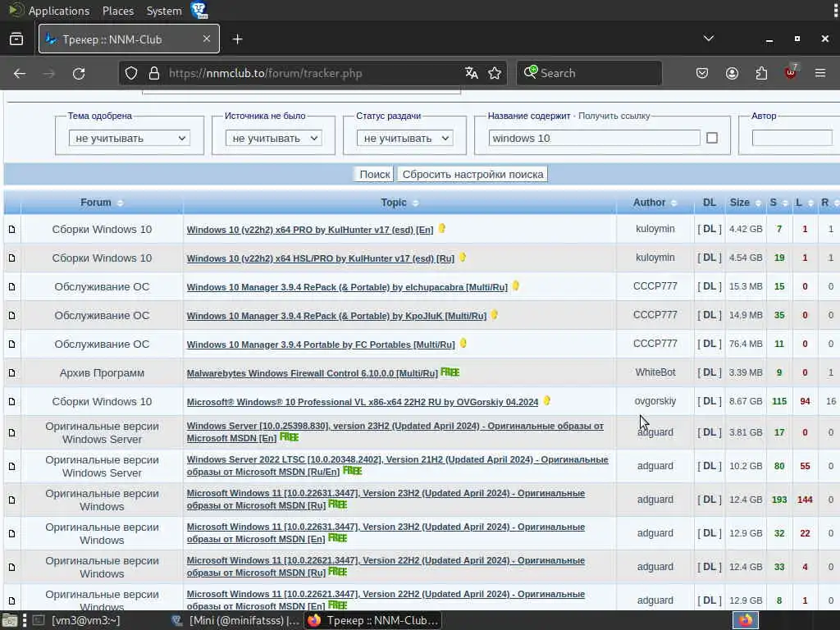Open the Источника не было dropdown
This screenshot has height=630, width=840.
(x=274, y=138)
